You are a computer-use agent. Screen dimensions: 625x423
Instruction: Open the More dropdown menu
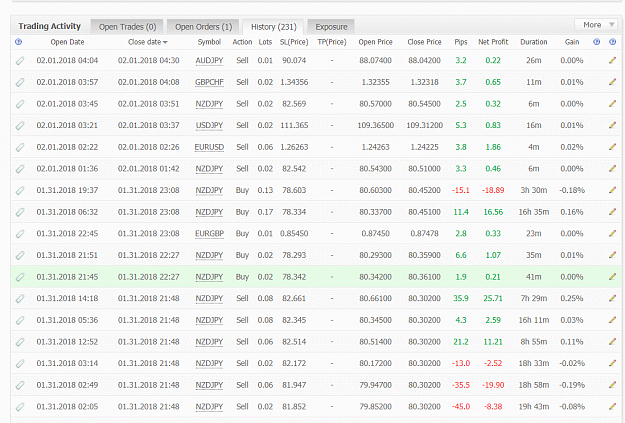coord(597,25)
